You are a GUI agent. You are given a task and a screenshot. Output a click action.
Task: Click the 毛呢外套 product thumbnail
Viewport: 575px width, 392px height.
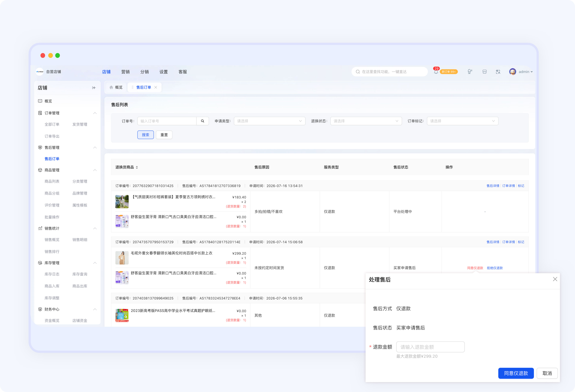122,258
